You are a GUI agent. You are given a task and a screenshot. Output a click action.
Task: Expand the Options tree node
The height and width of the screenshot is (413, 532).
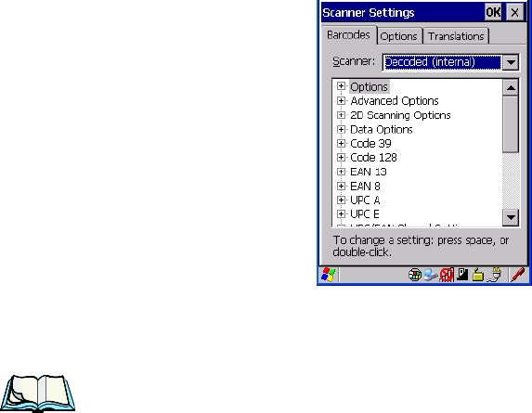pos(342,86)
